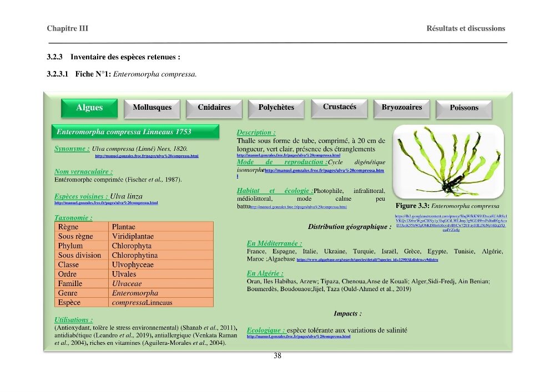Viewport: 555px width, 392px height.
Task: Select the Bryozoaires tab
Action: tap(402, 108)
